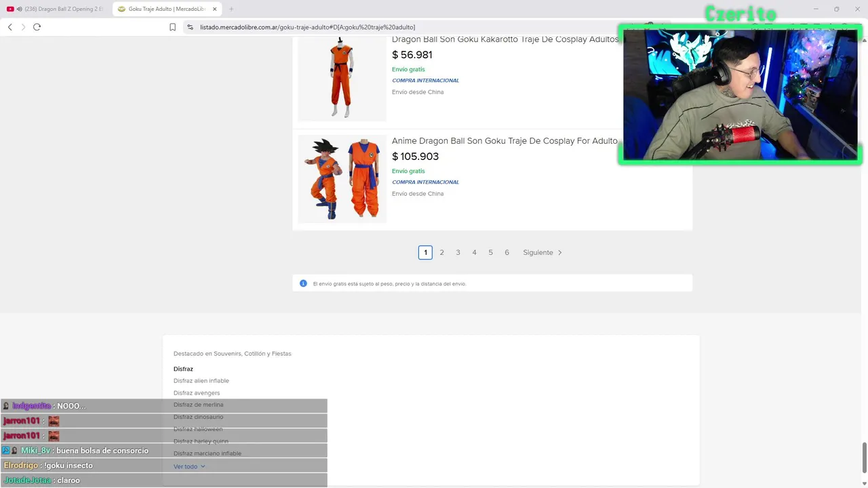
Task: Click Envío gratis under $ 56.981
Action: coord(408,69)
